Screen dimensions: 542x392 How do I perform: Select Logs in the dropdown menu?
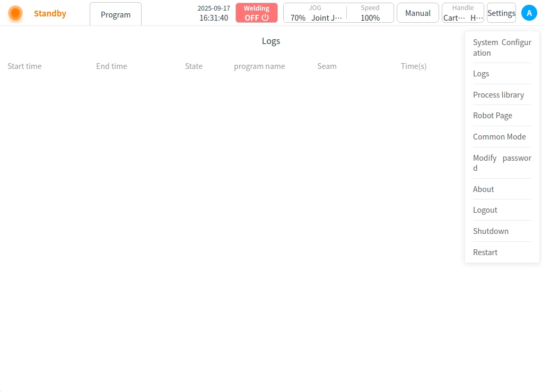pyautogui.click(x=481, y=74)
